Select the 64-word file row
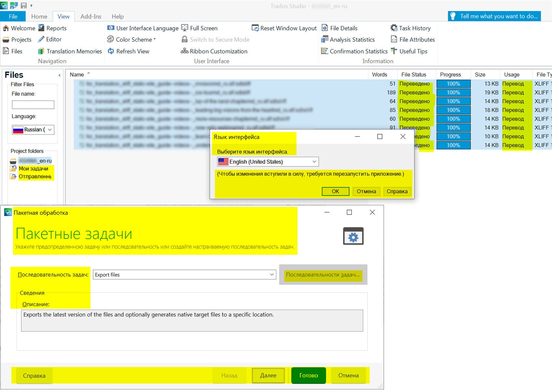 coord(313,101)
